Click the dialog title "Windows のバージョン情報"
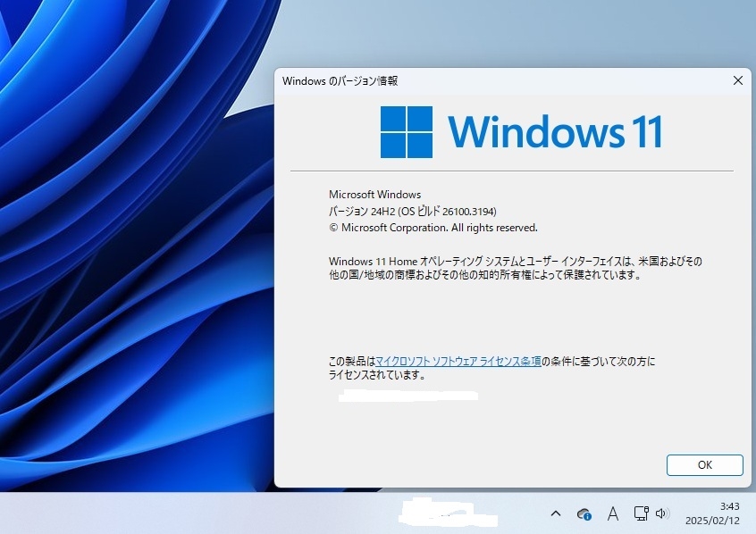This screenshot has height=534, width=756. tap(340, 81)
